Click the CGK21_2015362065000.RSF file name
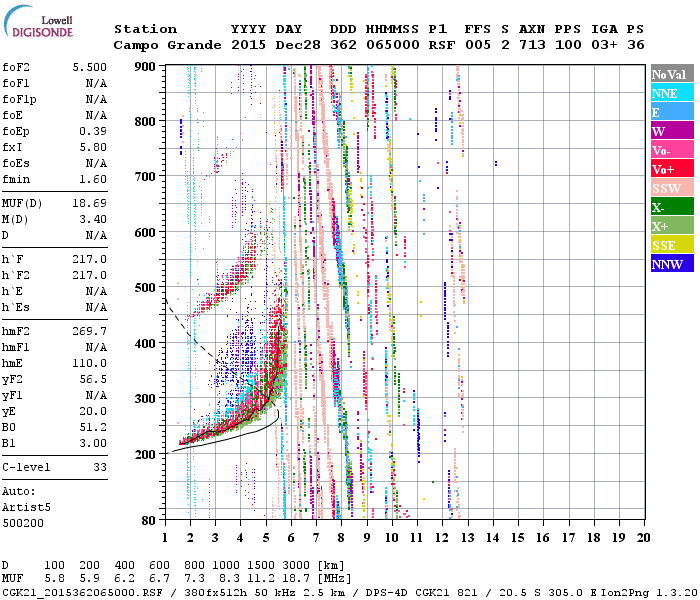Image resolution: width=700 pixels, height=600 pixels. pos(83,592)
